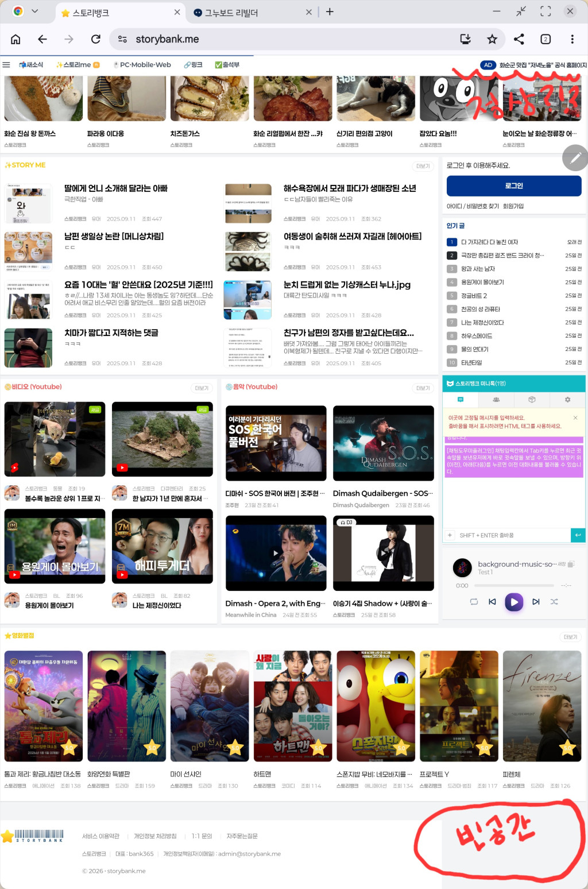Toggle the bookmark star for storybank.me
This screenshot has width=588, height=889.
[x=492, y=39]
